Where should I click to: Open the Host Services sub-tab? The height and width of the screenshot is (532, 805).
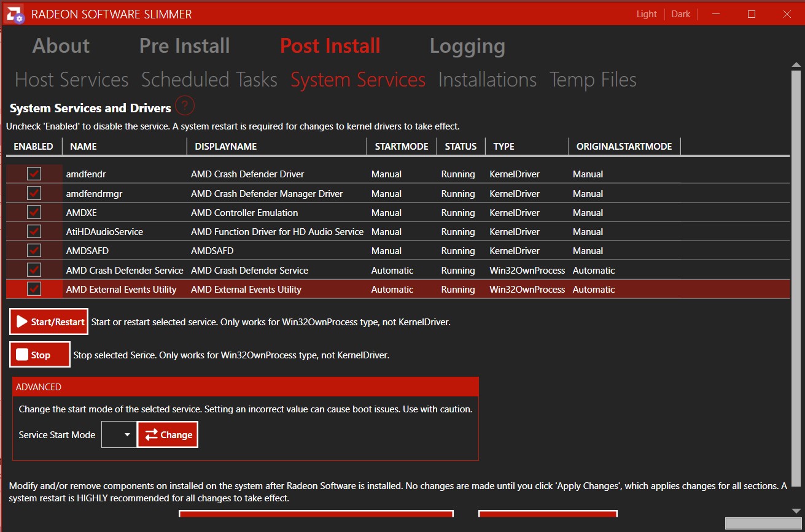coord(72,80)
